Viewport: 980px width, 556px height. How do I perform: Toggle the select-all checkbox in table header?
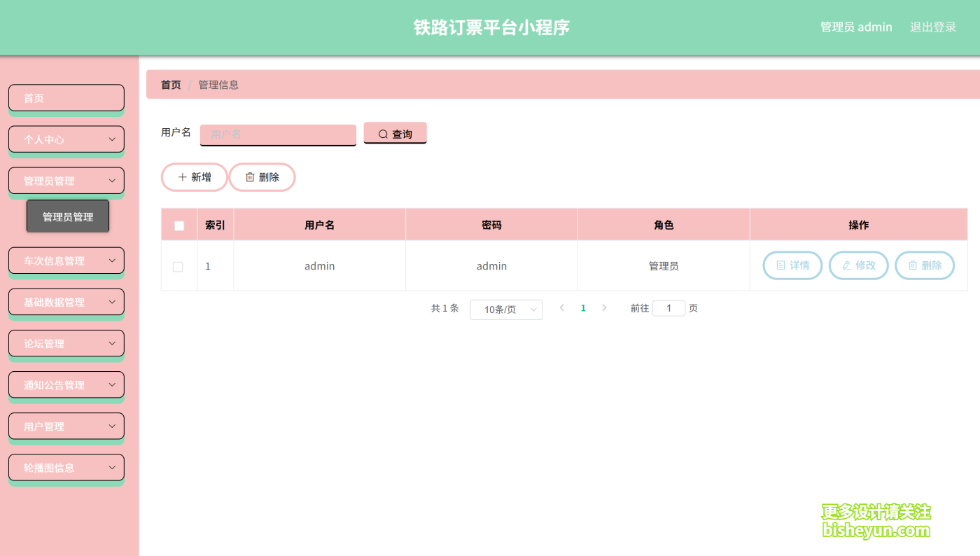(x=179, y=225)
